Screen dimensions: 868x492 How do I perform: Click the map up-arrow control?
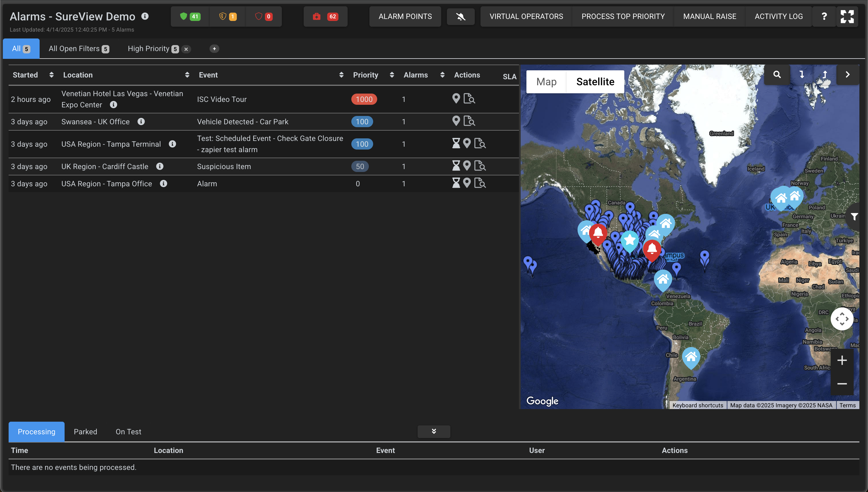pyautogui.click(x=825, y=74)
